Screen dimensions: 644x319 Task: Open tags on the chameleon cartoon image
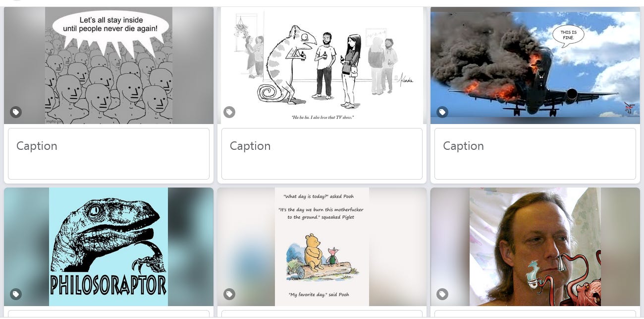pyautogui.click(x=229, y=113)
